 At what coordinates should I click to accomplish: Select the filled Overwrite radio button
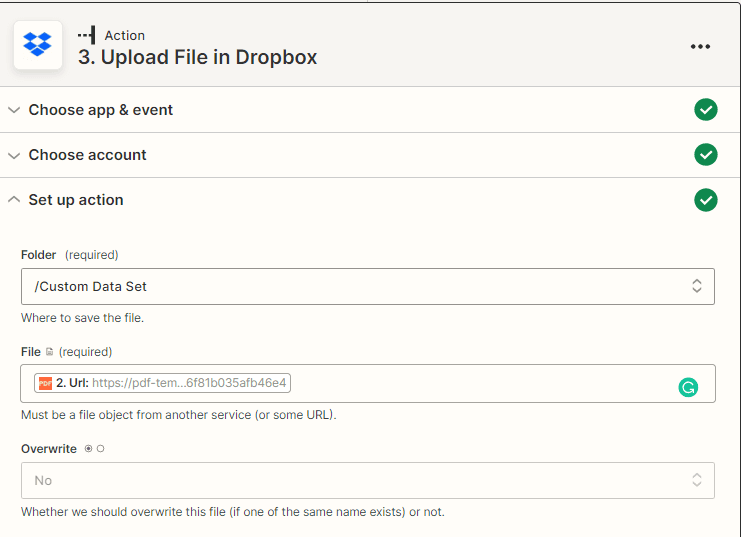pos(88,449)
